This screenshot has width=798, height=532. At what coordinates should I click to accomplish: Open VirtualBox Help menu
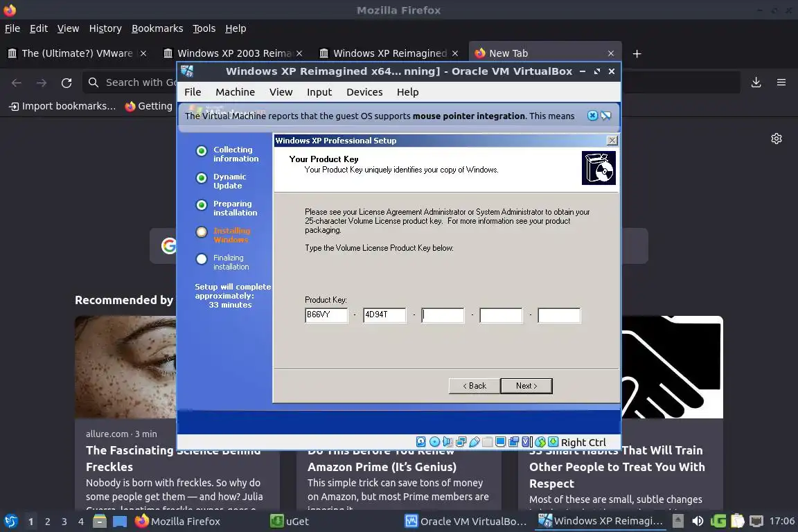point(407,92)
